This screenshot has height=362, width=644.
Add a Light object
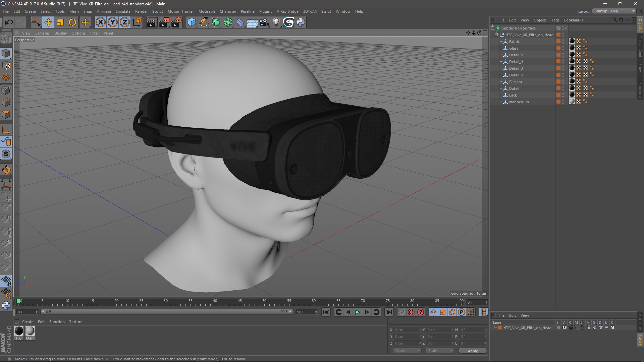click(x=276, y=22)
